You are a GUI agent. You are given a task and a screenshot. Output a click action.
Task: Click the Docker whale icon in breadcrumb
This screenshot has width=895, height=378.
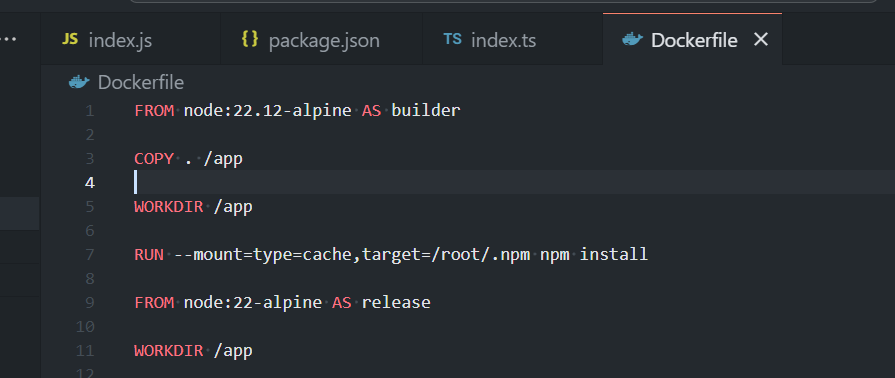[x=79, y=83]
